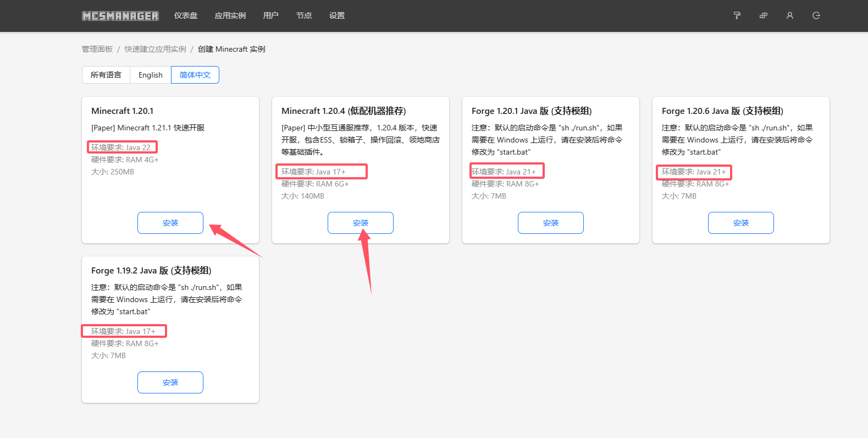
Task: Go to 应用实例 in the top navigation
Action: click(230, 15)
